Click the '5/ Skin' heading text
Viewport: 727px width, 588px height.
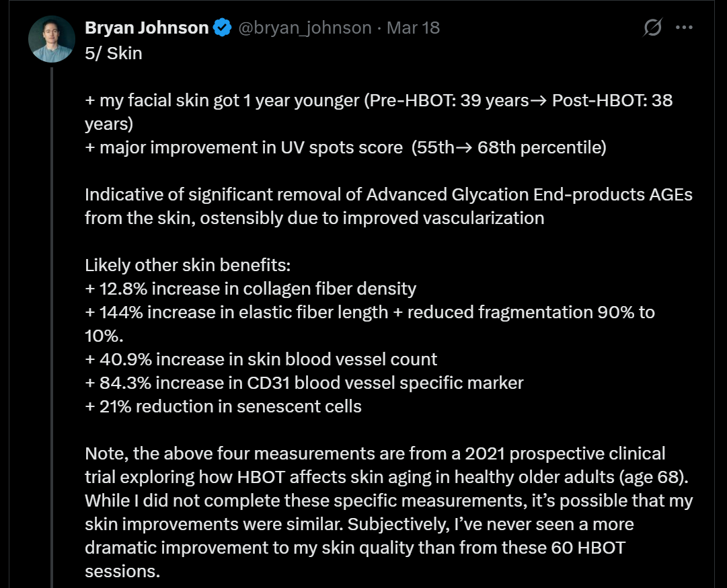[114, 53]
